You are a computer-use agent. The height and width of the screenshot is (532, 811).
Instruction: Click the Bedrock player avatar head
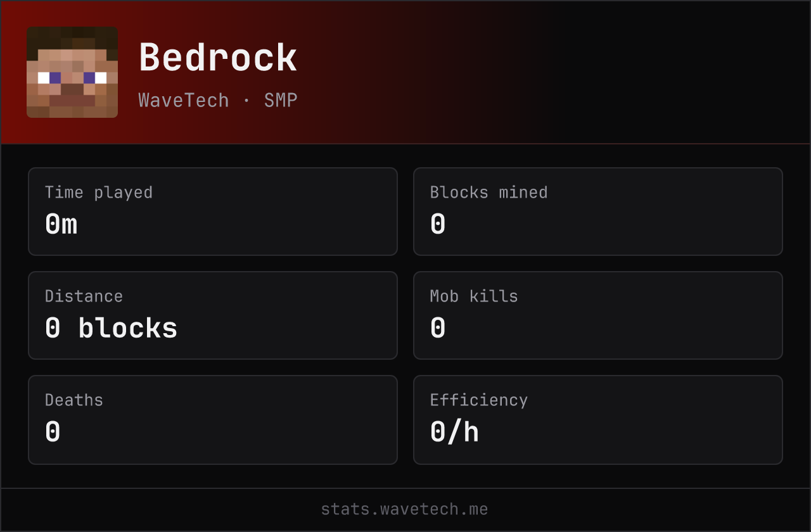tap(72, 72)
